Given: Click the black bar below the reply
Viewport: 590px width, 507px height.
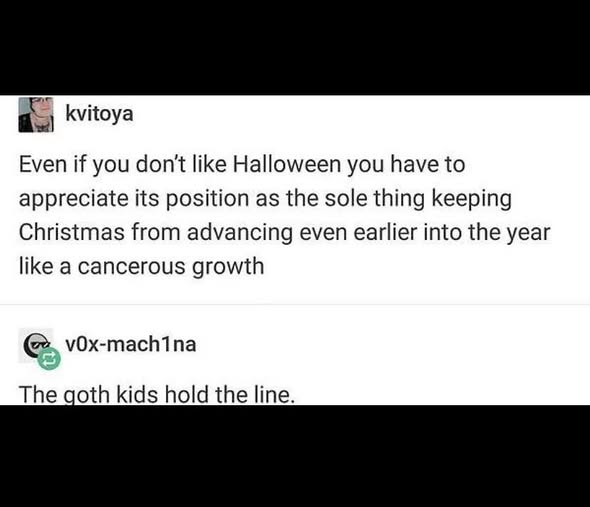Looking at the screenshot, I should click(295, 456).
